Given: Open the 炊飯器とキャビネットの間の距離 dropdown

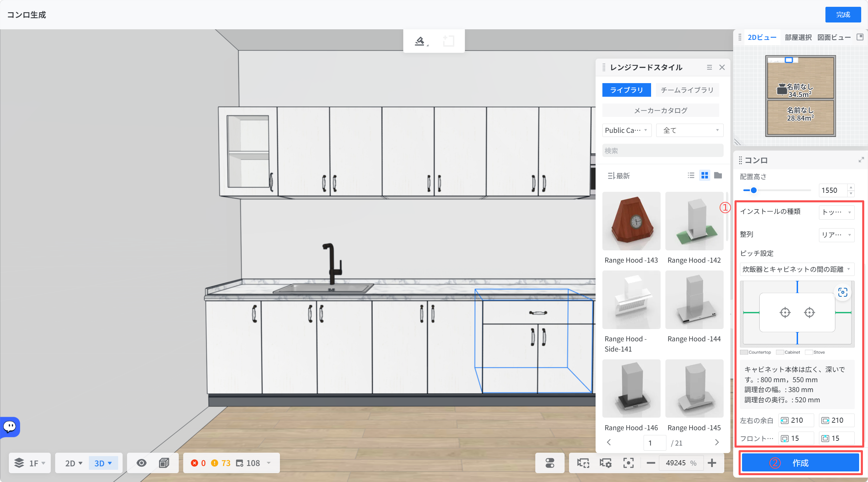Looking at the screenshot, I should (797, 269).
